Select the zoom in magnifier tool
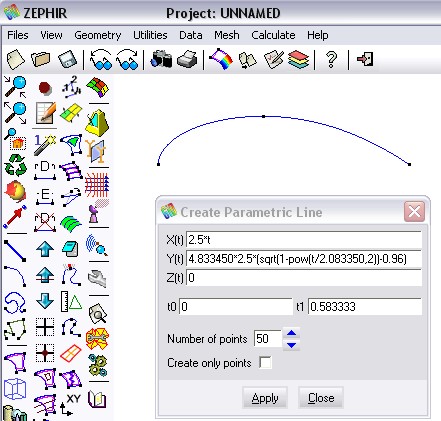The image size is (441, 421). 15,87
